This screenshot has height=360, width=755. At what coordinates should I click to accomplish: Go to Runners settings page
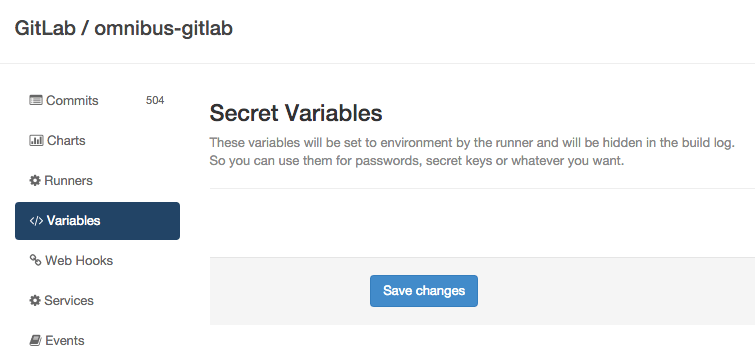click(x=97, y=180)
